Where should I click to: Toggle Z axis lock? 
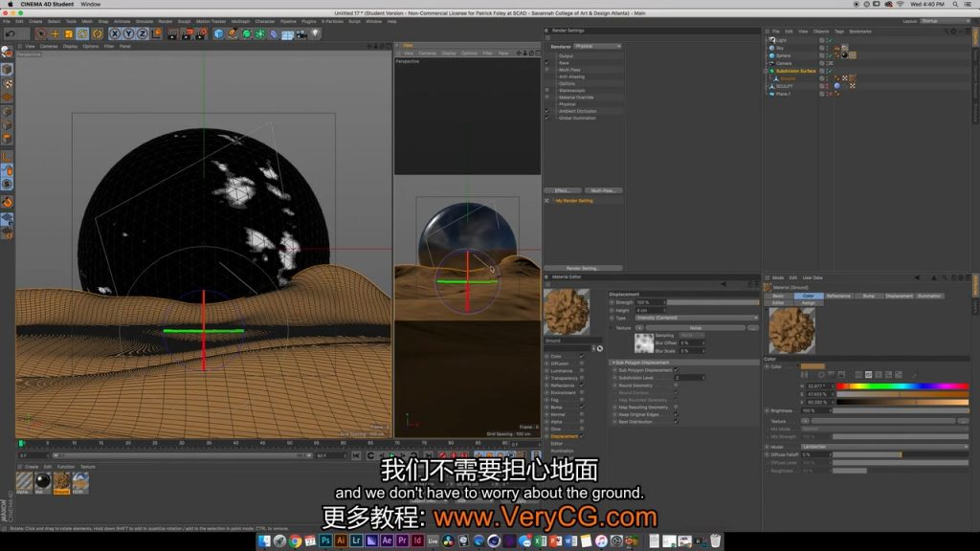142,33
